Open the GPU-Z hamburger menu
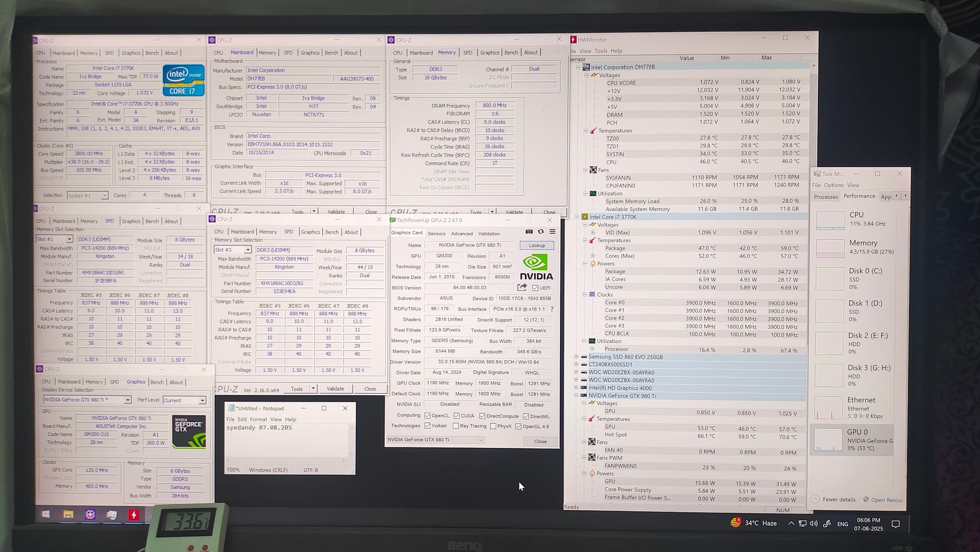The width and height of the screenshot is (980, 552). coord(552,232)
